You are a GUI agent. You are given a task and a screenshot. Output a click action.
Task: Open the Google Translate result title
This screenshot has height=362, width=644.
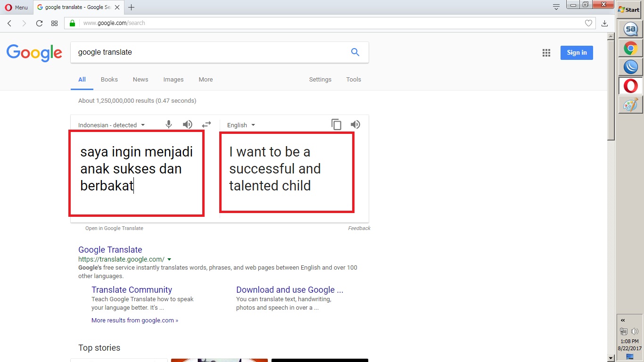click(x=110, y=250)
